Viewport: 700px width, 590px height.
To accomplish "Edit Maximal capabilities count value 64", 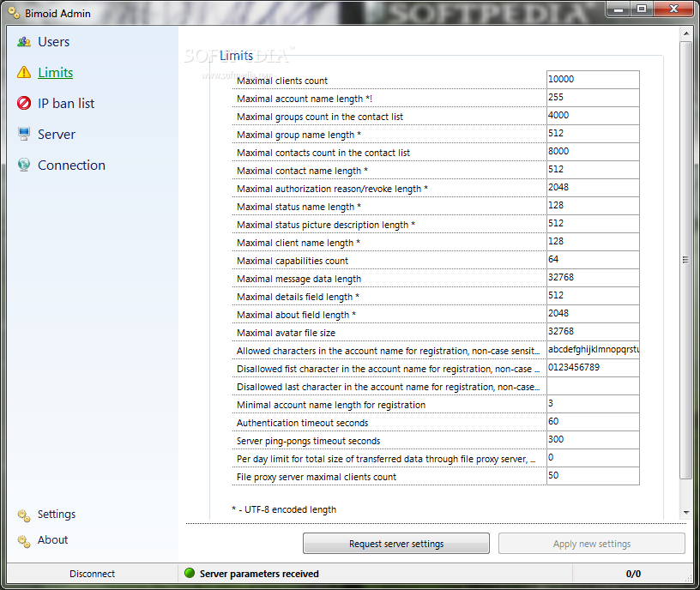I will coord(593,260).
